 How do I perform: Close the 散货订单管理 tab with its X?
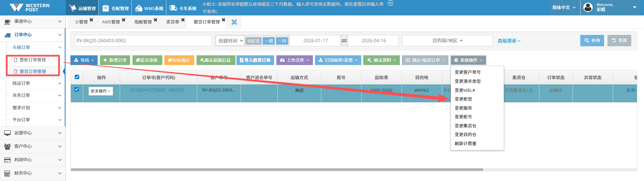point(223,20)
